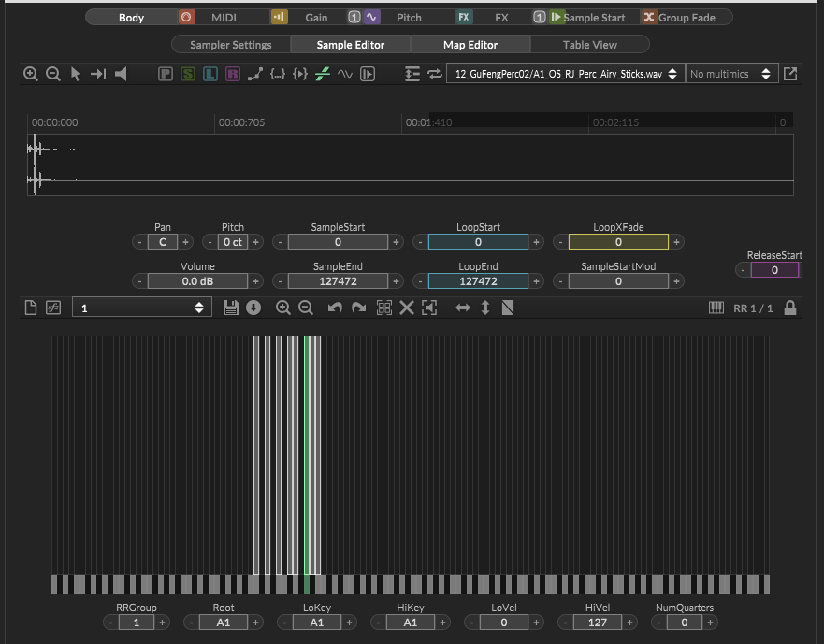Open the A1_OS_RJ_Perc_Airy_Sticks.wav sample dropdown
The width and height of the screenshot is (824, 644).
(x=566, y=74)
